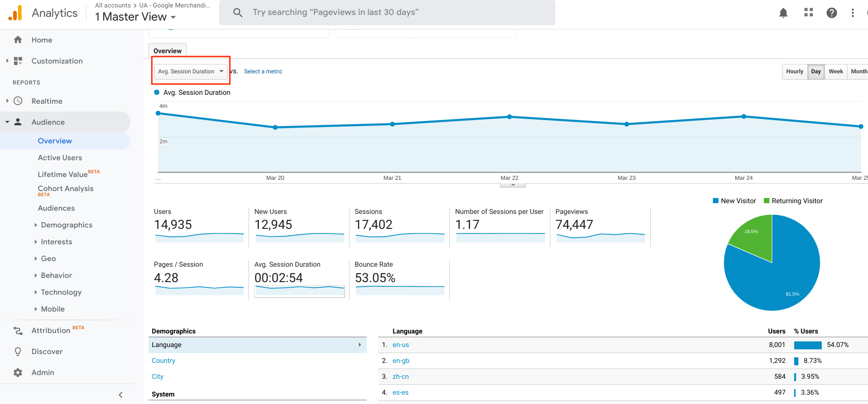Click the Returning Visitor legend swatch

pyautogui.click(x=766, y=201)
